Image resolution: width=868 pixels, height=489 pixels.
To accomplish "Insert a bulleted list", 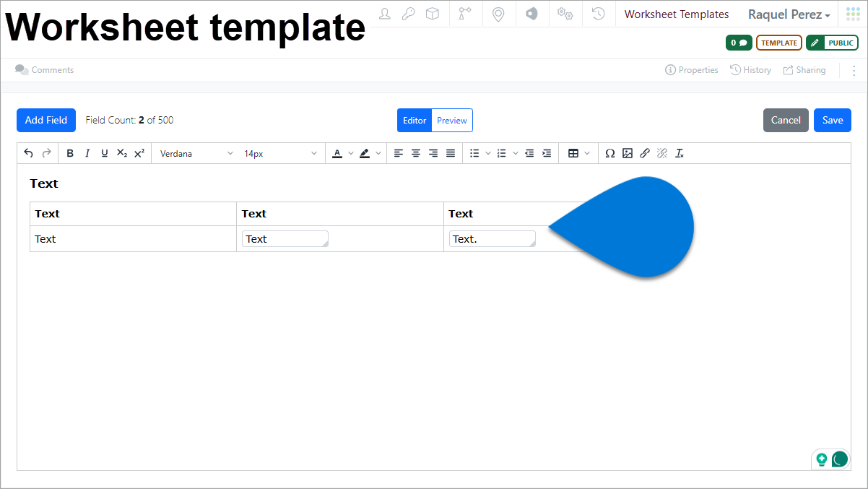I will coord(474,153).
